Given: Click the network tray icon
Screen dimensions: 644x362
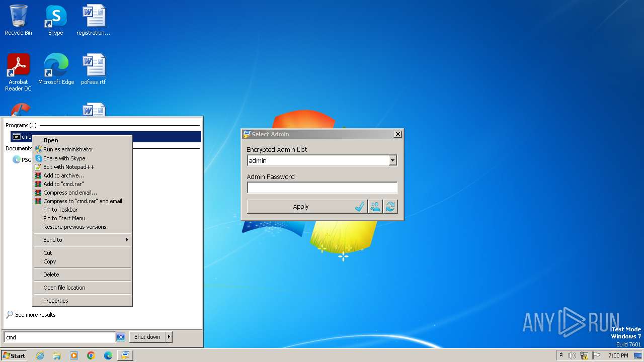Looking at the screenshot, I should point(584,355).
